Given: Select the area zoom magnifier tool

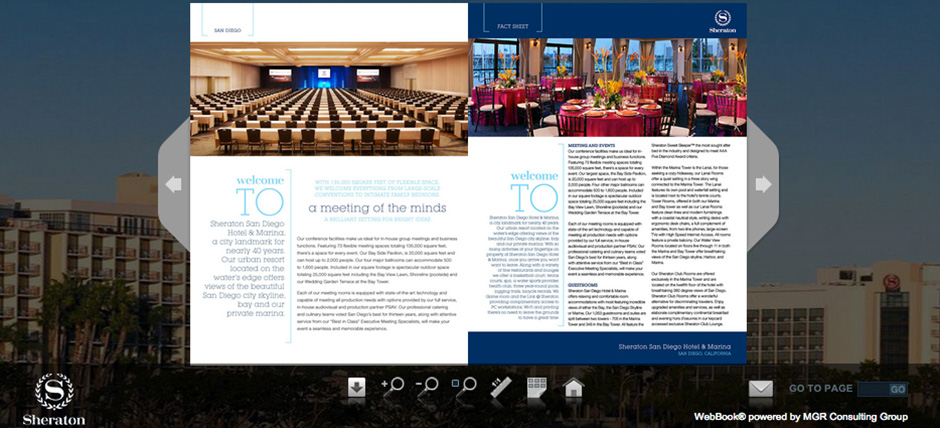Looking at the screenshot, I should coord(464,387).
